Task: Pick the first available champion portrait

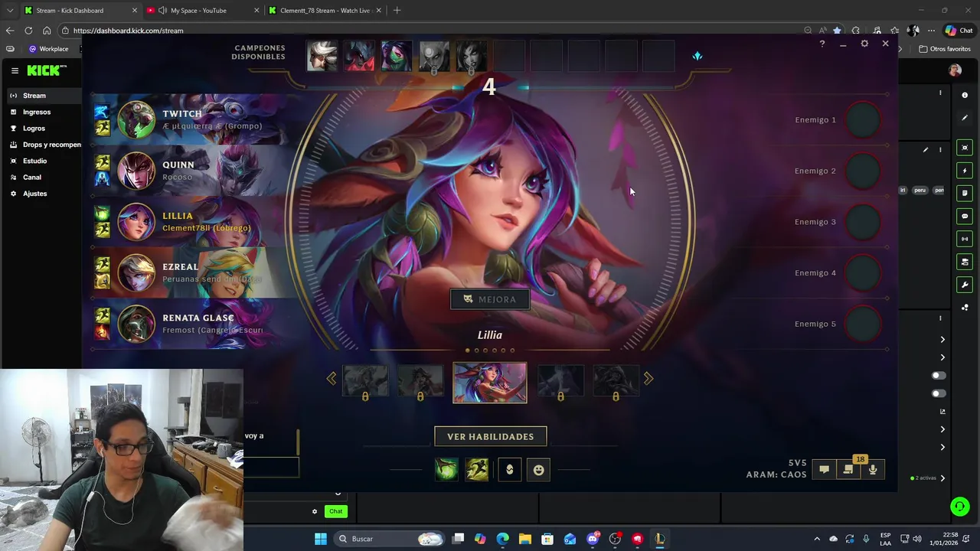Action: pos(322,57)
